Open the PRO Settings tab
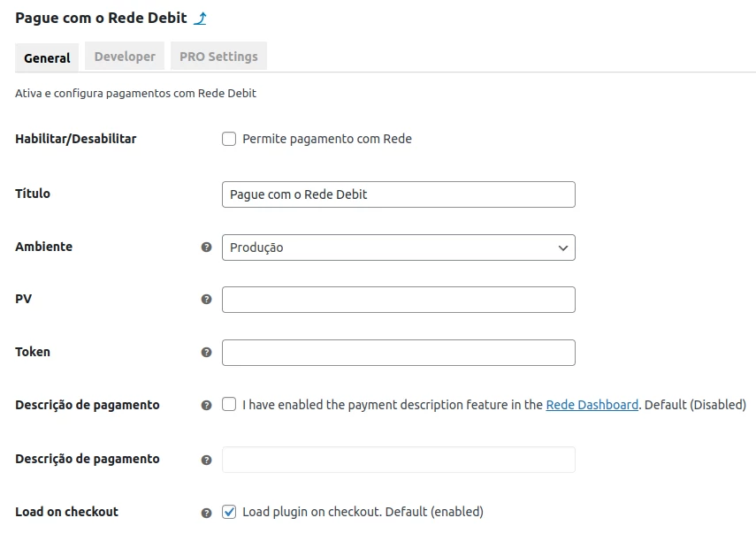Screen dimensions: 756x533 tap(218, 57)
